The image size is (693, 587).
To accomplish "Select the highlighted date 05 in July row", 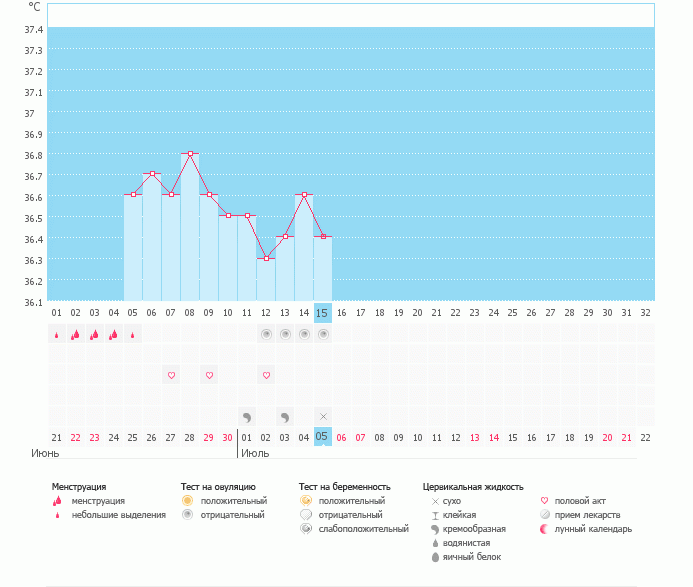I will click(322, 436).
